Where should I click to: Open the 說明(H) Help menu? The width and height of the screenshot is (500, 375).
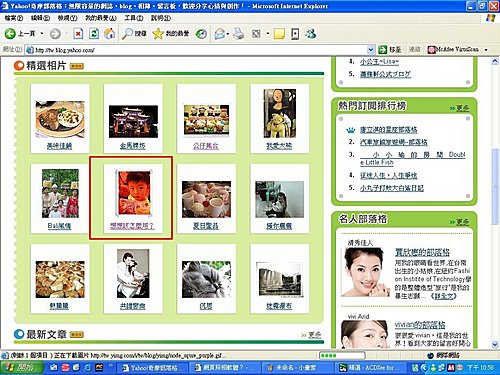pos(161,18)
